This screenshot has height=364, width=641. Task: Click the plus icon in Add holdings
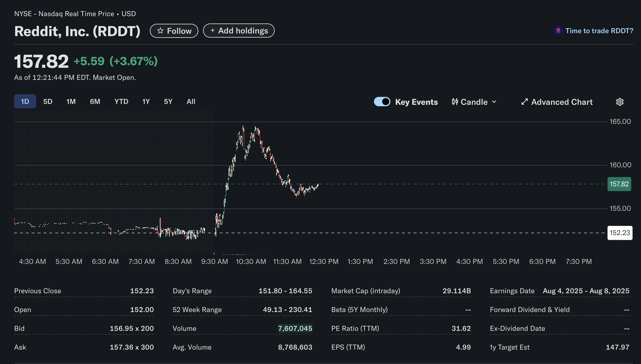click(213, 31)
